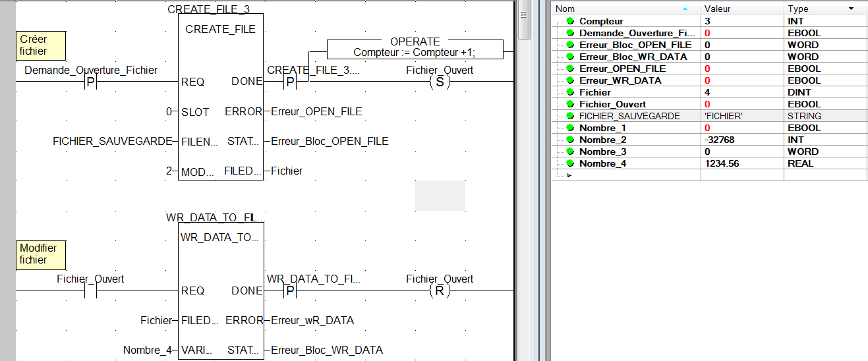Click the Nom column header
This screenshot has height=361, width=868.
(620, 9)
